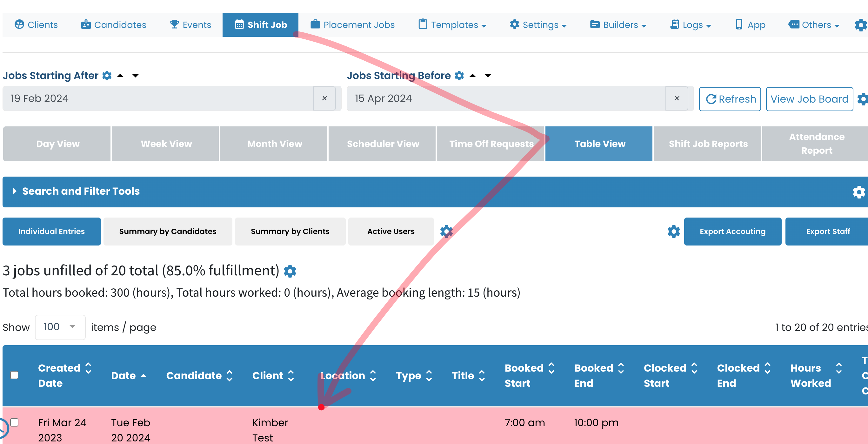Switch to Scheduler View tab
The width and height of the screenshot is (868, 444).
383,144
